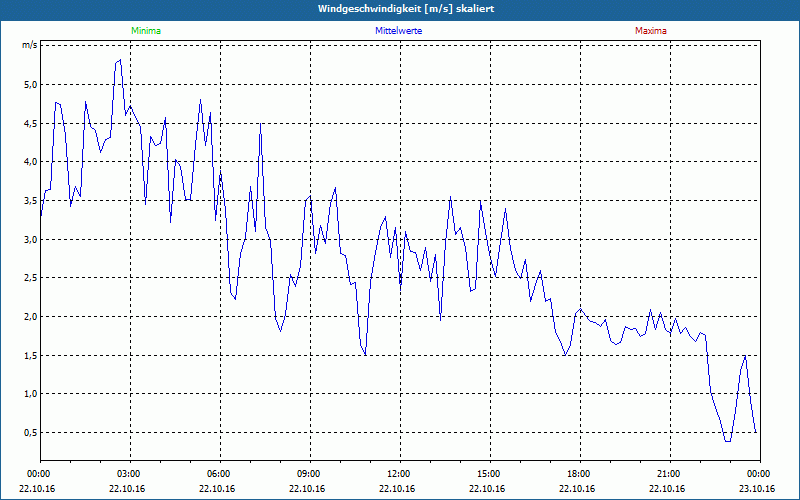The image size is (800, 500).
Task: Click the 5,0 y-axis value
Action: pos(31,85)
